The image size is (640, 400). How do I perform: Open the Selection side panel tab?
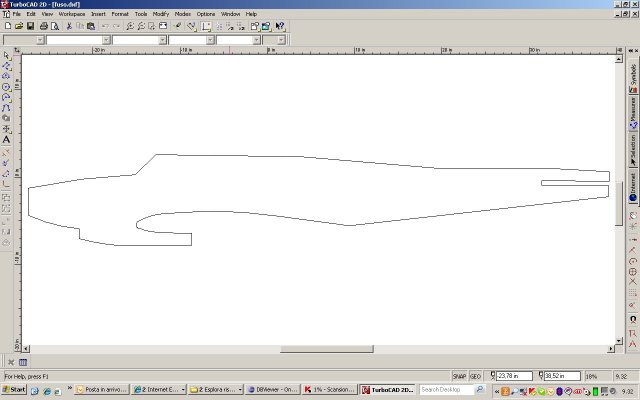(x=633, y=151)
